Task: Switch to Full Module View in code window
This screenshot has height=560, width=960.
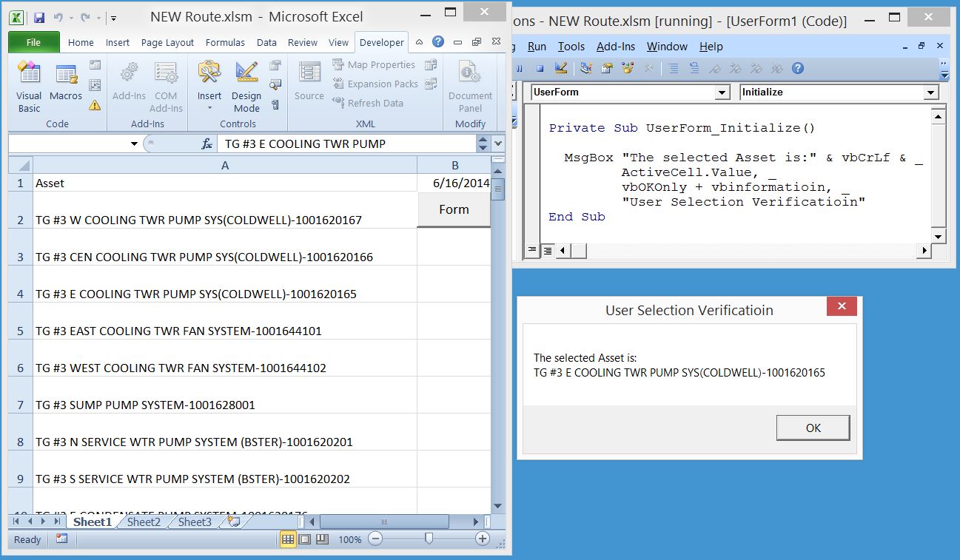Action: [x=548, y=251]
